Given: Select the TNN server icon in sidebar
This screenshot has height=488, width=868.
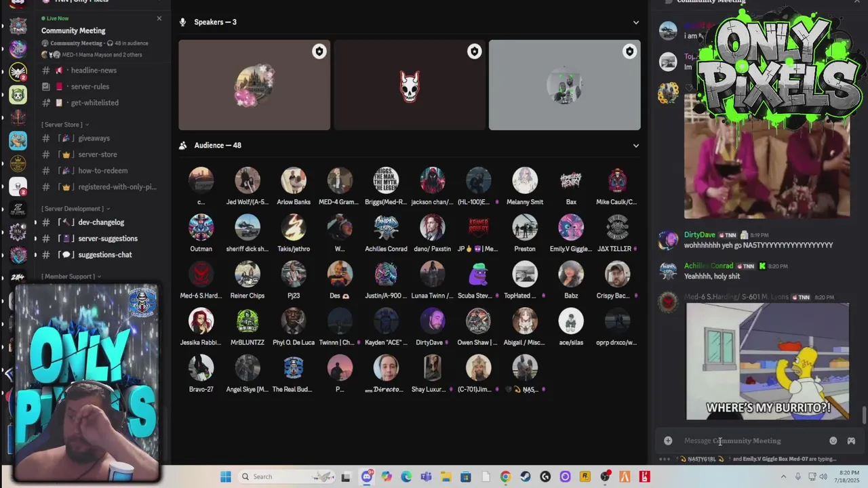Looking at the screenshot, I should click(18, 26).
